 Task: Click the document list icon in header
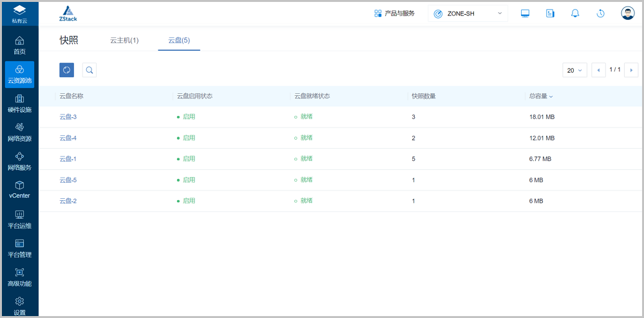coord(550,14)
